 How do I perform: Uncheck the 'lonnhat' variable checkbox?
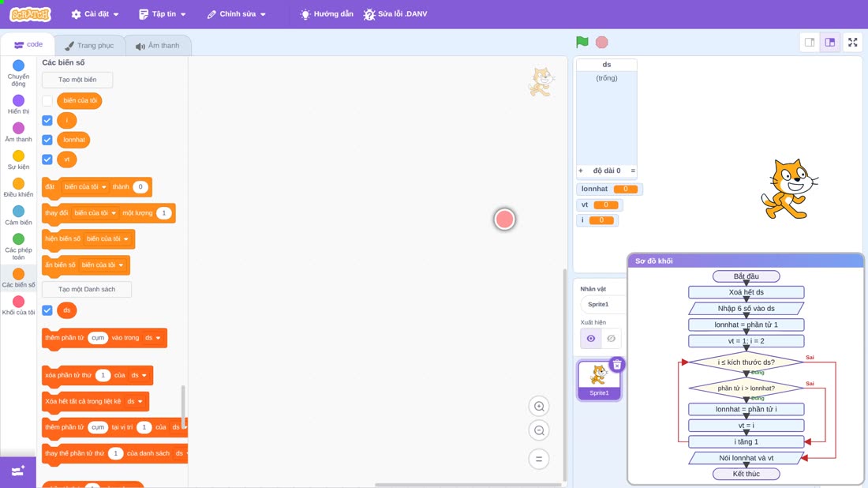[x=47, y=140]
